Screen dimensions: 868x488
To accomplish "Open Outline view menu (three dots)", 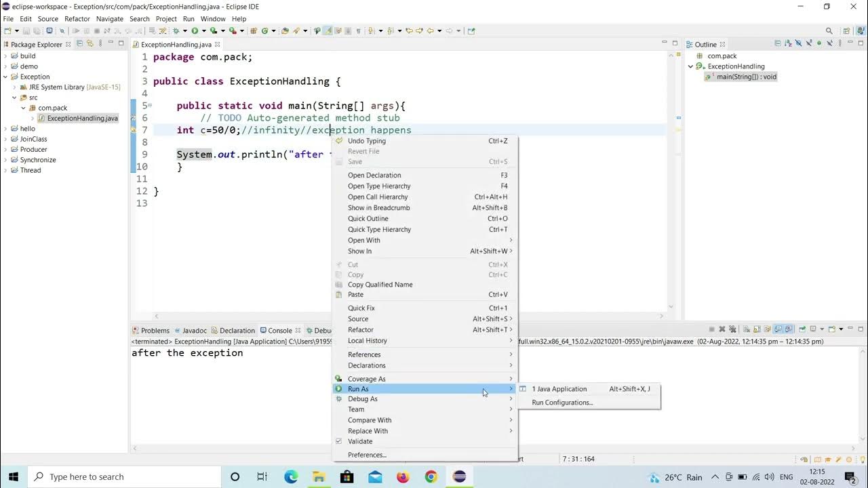I will click(840, 43).
